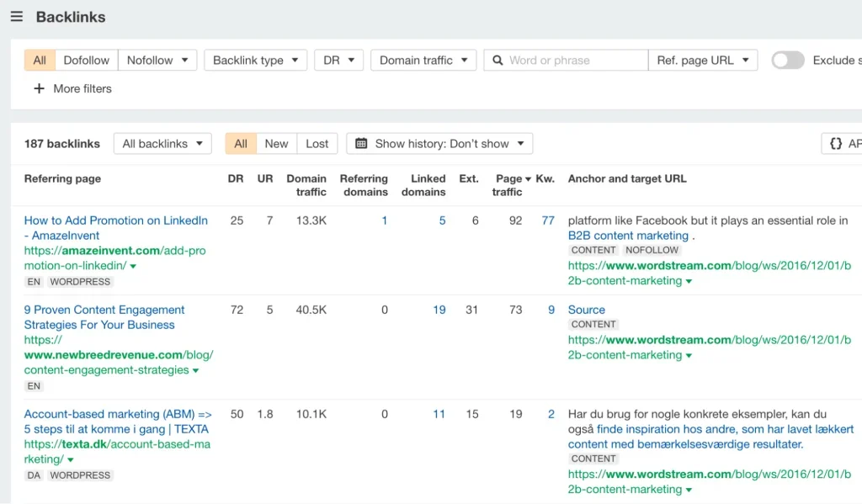Switch to the Lost backlinks tab
The height and width of the screenshot is (504, 862).
click(317, 143)
